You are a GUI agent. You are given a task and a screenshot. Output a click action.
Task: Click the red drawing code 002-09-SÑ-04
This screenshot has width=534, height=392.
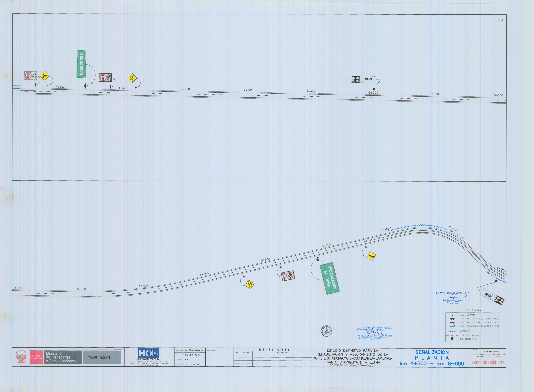coord(488,363)
